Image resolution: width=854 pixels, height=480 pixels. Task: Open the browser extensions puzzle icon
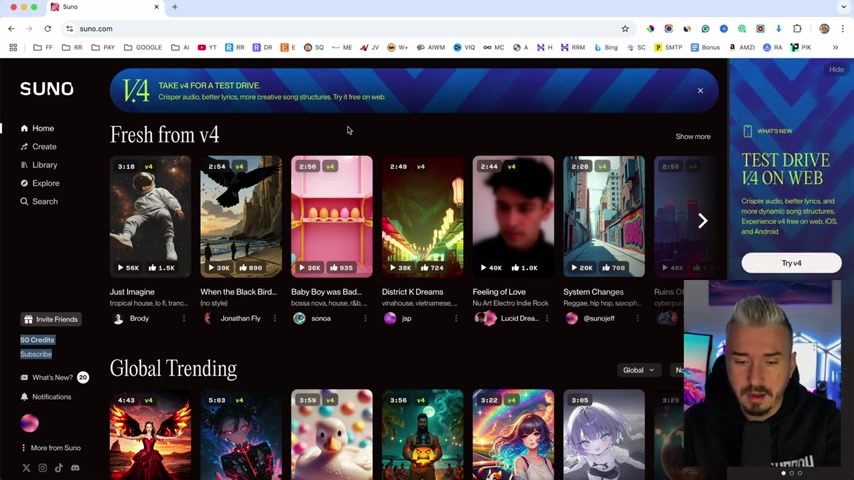(797, 29)
